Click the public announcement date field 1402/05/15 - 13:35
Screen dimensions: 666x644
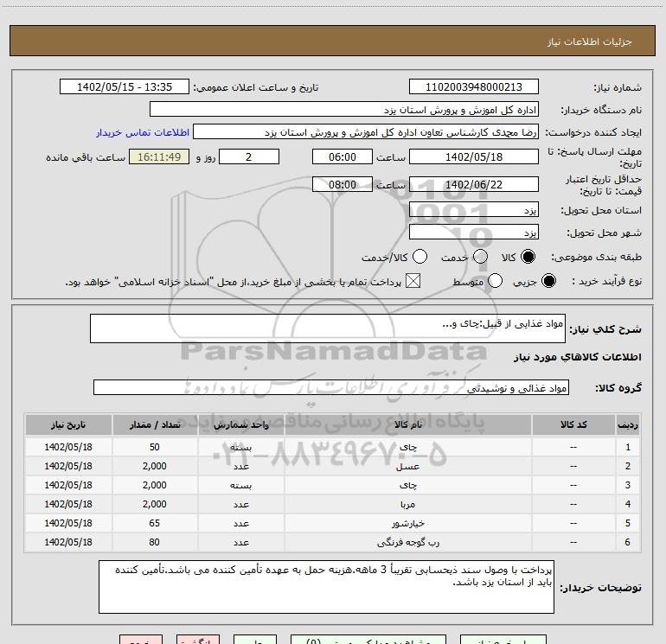click(x=124, y=87)
